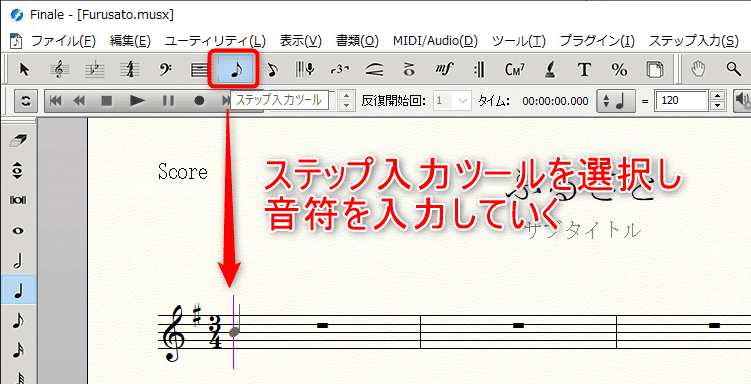Open the MIDI/Audio(D) menu

[435, 41]
